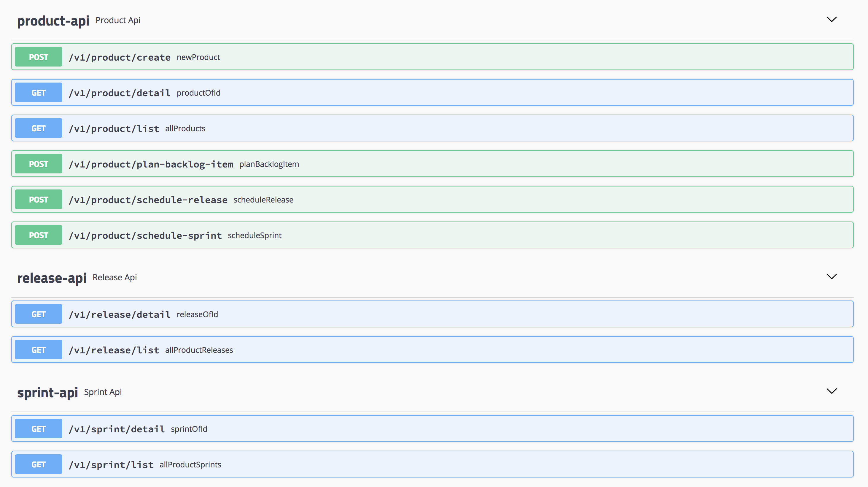Expand the allProducts operation row
The image size is (868, 487).
pos(185,129)
